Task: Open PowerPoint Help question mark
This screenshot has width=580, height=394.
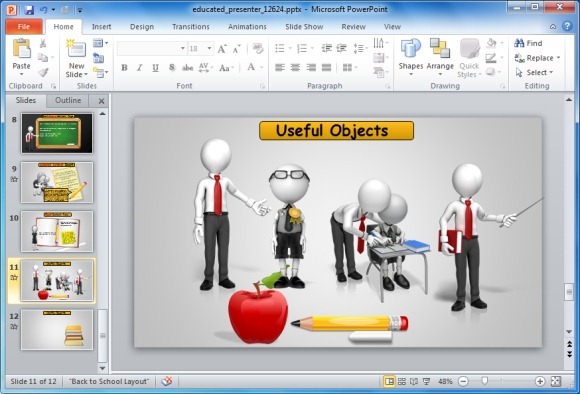Action: pyautogui.click(x=567, y=26)
